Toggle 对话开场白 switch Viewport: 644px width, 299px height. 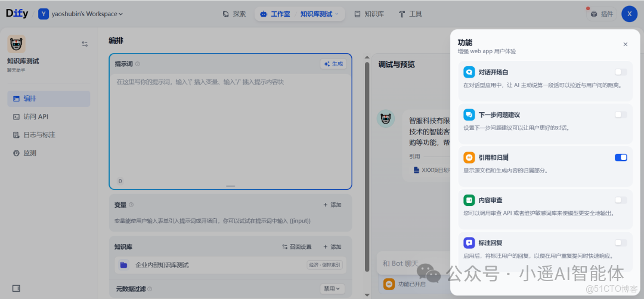tap(621, 72)
